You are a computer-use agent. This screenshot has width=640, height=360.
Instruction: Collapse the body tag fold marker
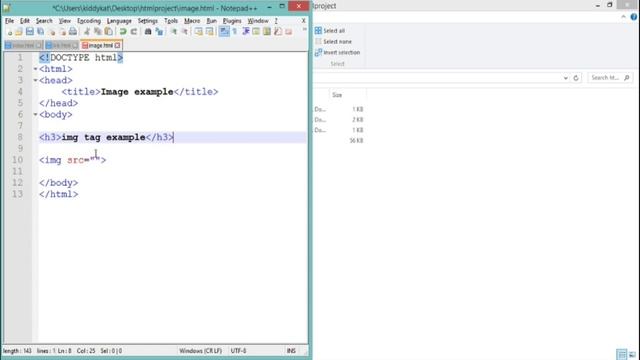coord(36,115)
